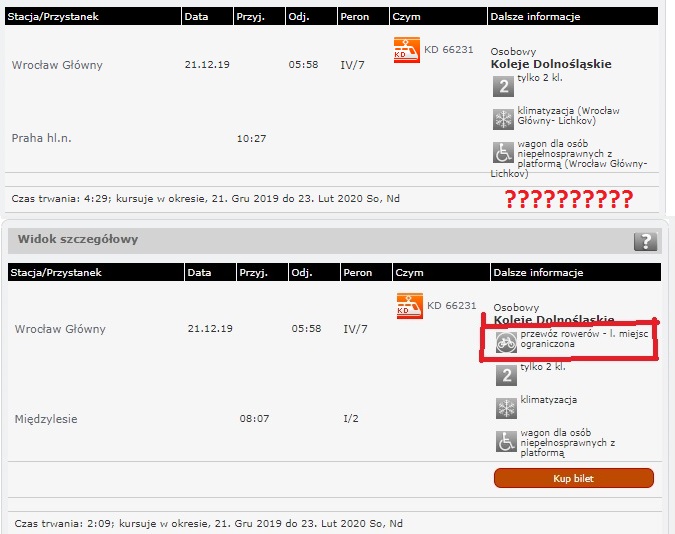Click the wheelchair icon for Wrocław Główny–Lichkov
Image resolution: width=675 pixels, height=534 pixels.
click(503, 152)
